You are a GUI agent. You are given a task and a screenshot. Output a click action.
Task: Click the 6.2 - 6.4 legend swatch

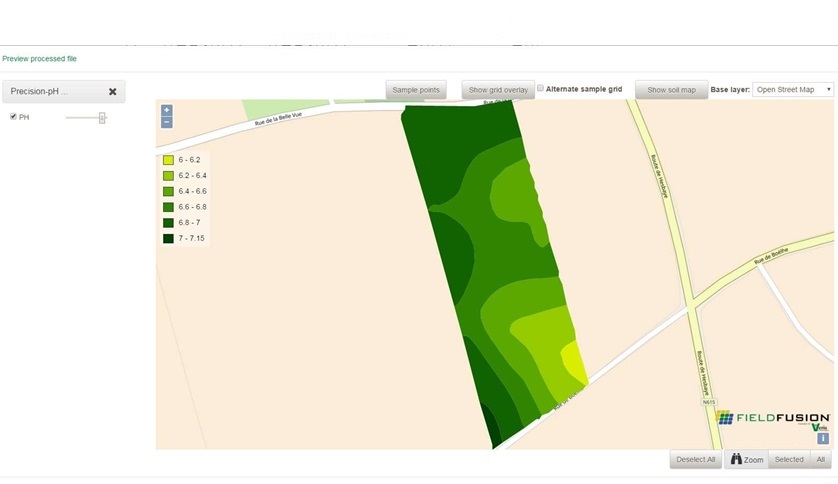168,175
